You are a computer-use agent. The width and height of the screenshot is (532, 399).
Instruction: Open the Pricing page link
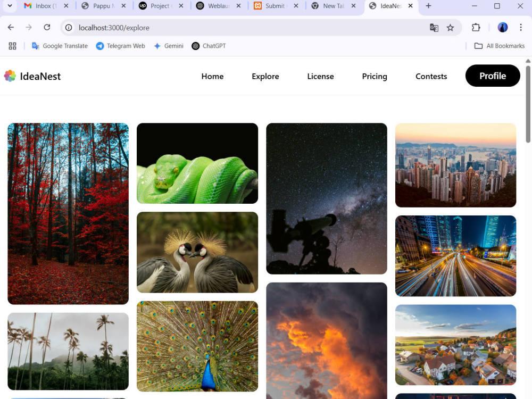pos(375,76)
